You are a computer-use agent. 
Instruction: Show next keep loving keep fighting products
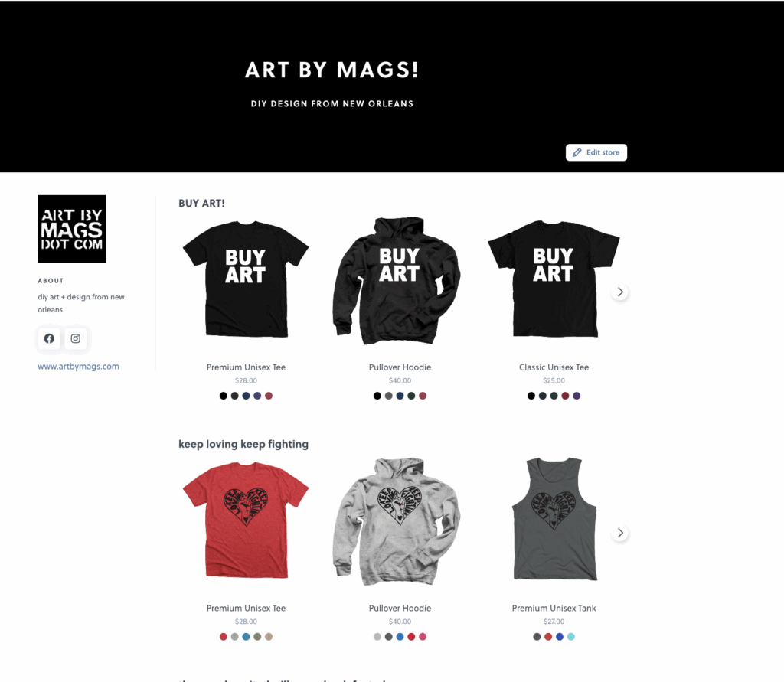pyautogui.click(x=620, y=533)
